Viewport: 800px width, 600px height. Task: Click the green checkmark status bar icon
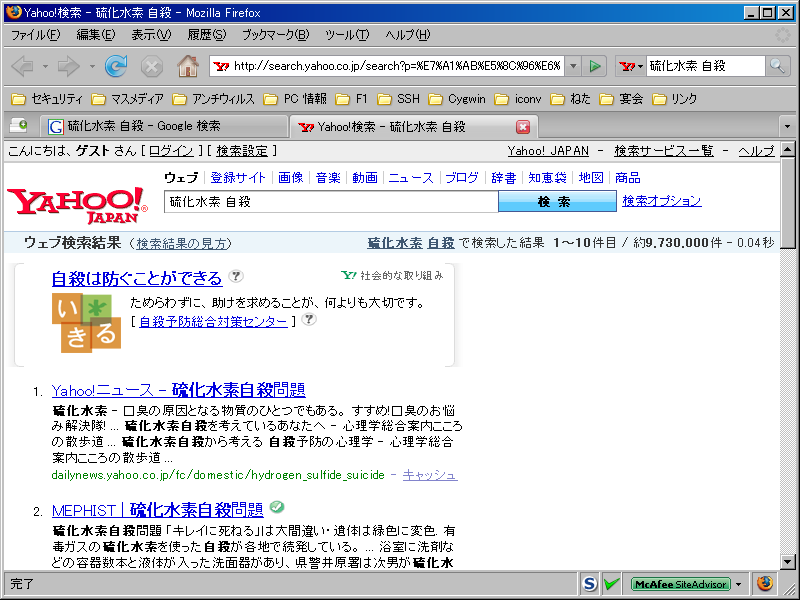point(611,583)
